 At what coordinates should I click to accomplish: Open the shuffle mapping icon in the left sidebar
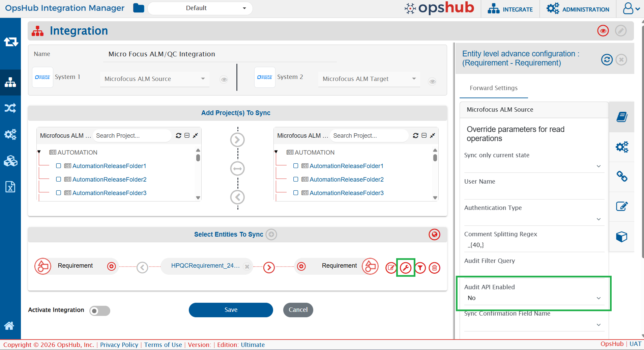(x=10, y=108)
